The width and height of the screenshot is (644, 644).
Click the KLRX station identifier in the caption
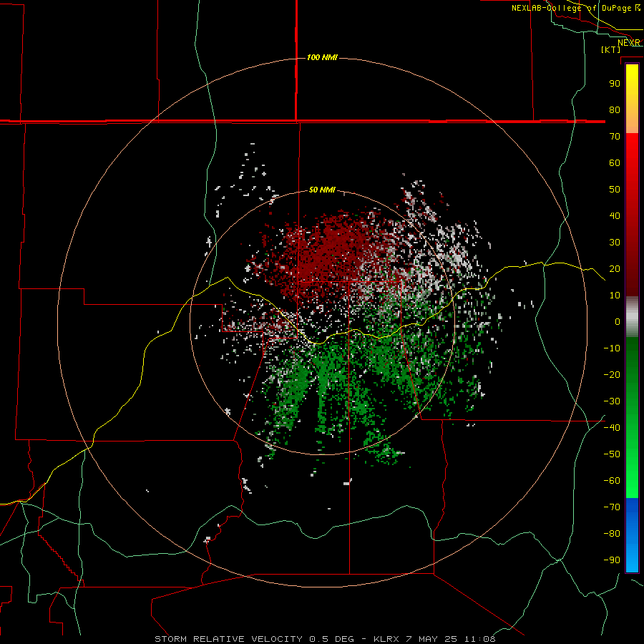tap(386, 639)
